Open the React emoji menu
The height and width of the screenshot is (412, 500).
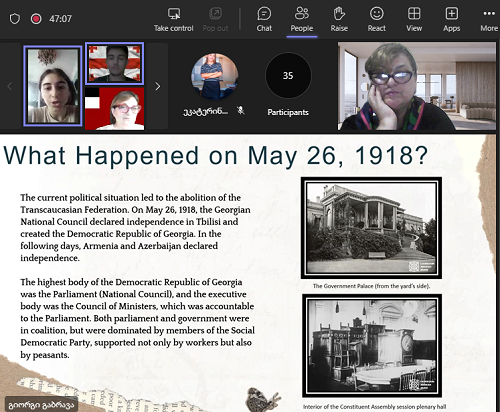(x=377, y=20)
